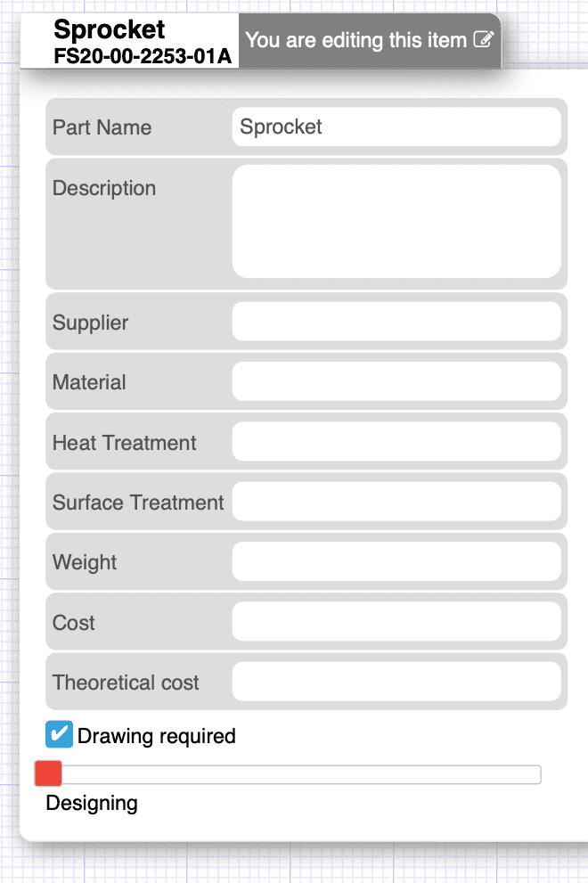Click the edit pencil icon in header
The width and height of the screenshot is (588, 883).
(x=483, y=39)
